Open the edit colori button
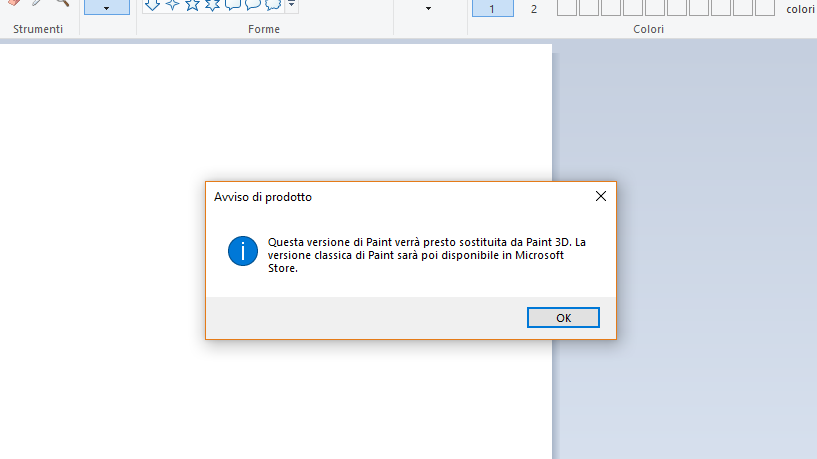This screenshot has width=817, height=459. coord(800,9)
